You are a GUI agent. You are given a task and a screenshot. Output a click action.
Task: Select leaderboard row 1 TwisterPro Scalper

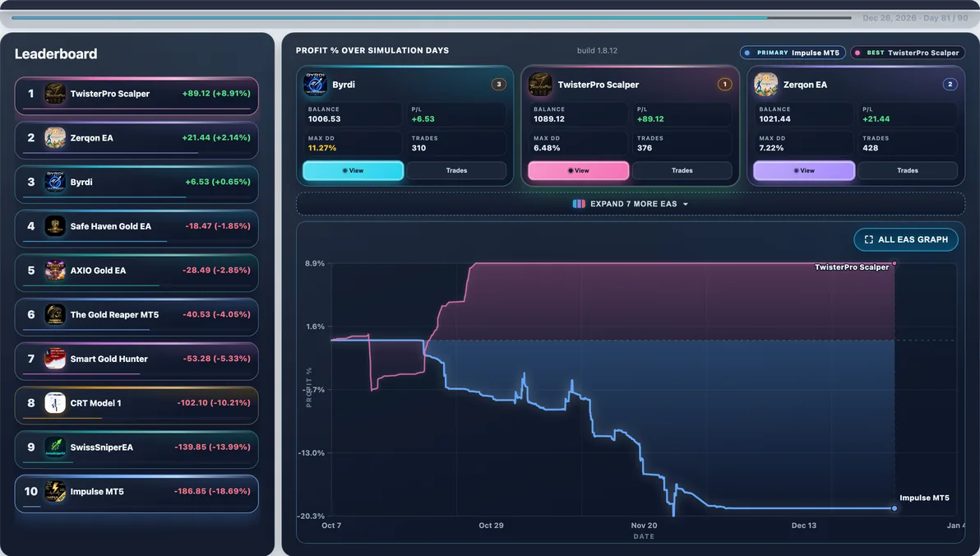136,95
